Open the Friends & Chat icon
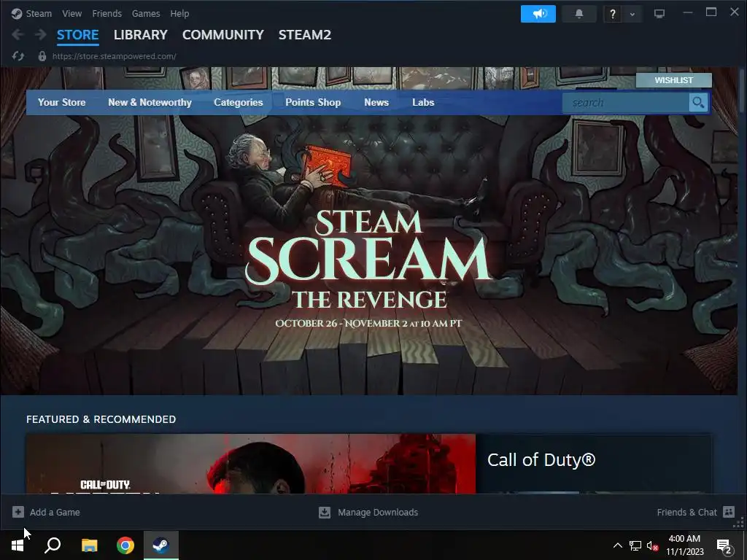The height and width of the screenshot is (560, 747). 729,512
